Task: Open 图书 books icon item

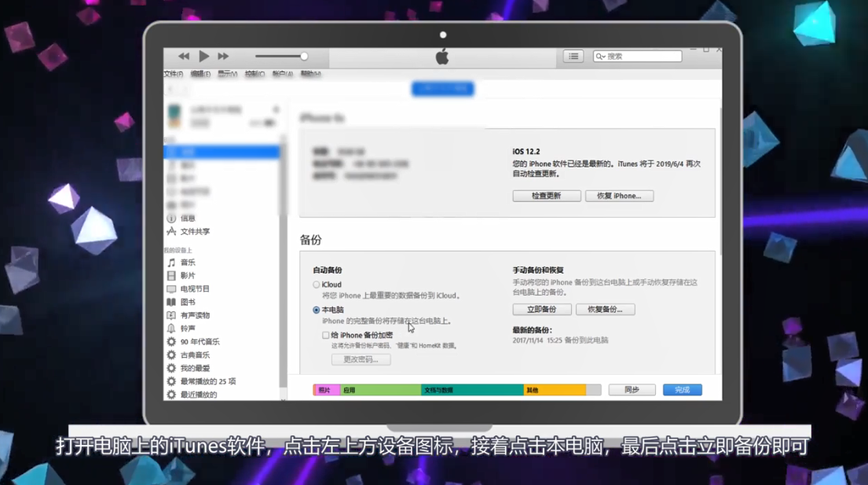Action: click(x=171, y=303)
